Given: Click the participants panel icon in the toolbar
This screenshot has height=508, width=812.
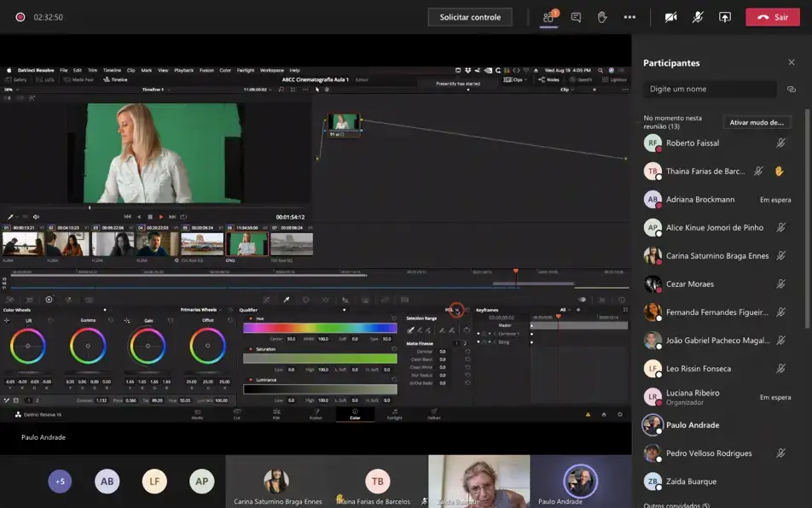Looking at the screenshot, I should coord(548,17).
